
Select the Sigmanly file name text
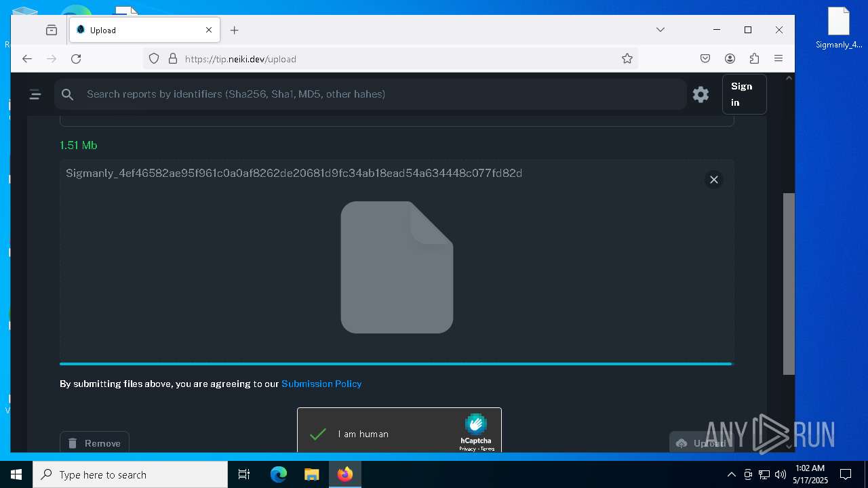pos(294,174)
